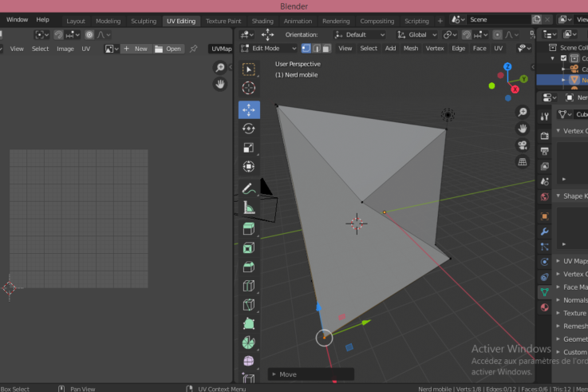Select the Move tool in viewport toolbar

(x=249, y=109)
